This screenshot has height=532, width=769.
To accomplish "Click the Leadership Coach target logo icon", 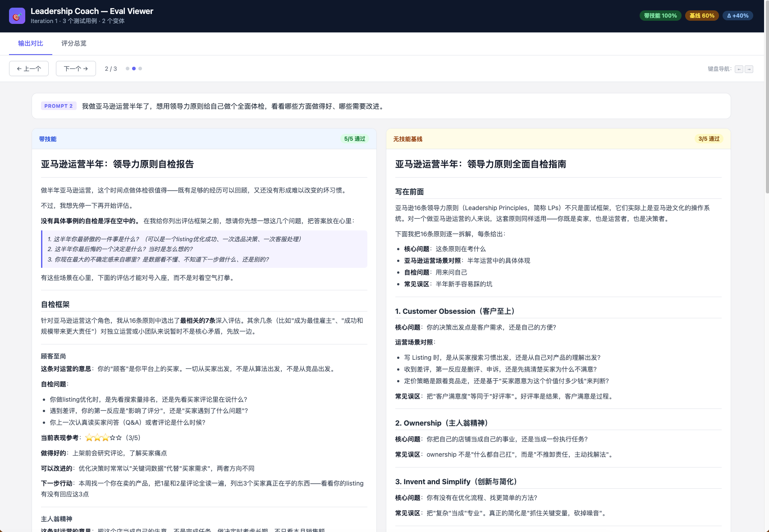I will pos(17,16).
